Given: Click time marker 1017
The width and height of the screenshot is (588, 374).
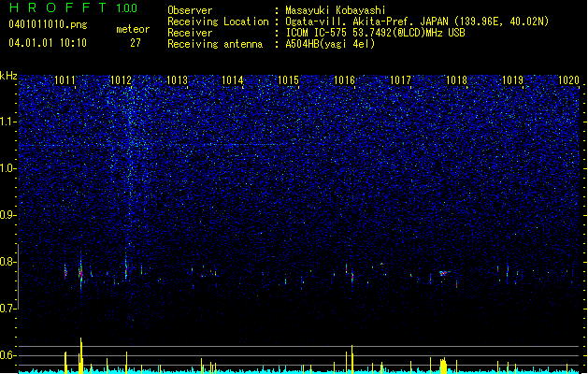Looking at the screenshot, I should (401, 80).
